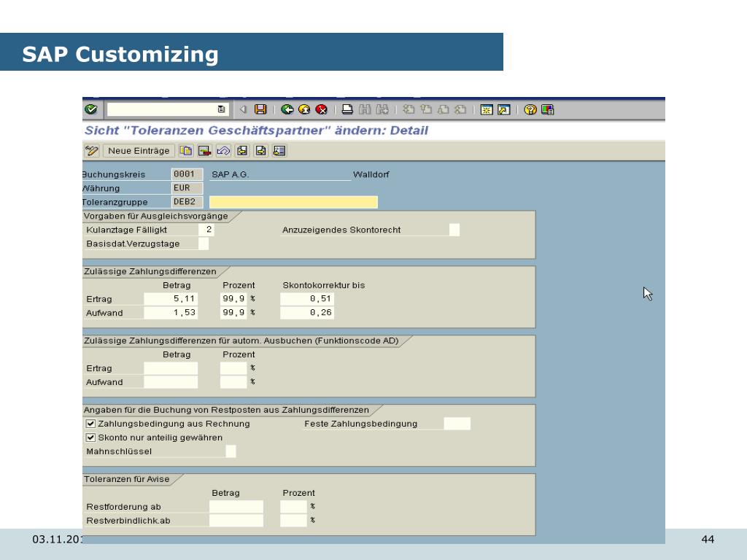
Task: Open the command field history dropdown
Action: click(x=221, y=109)
